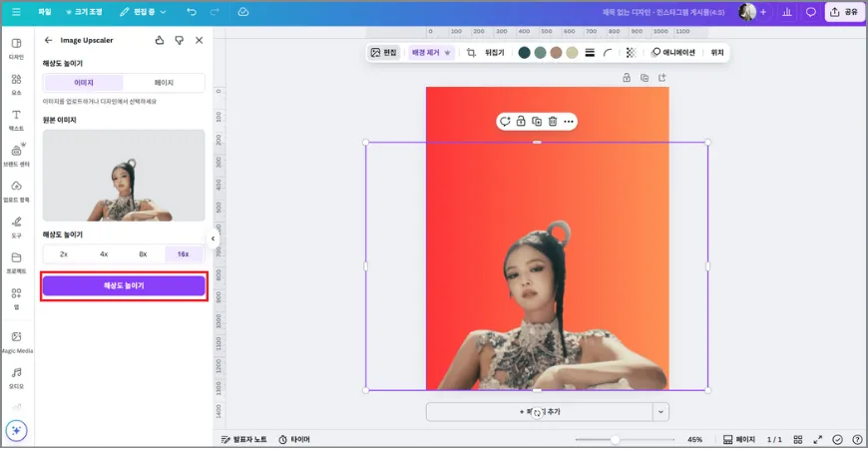Open the hamburger main menu
Viewport: 868px width, 450px height.
tap(16, 12)
